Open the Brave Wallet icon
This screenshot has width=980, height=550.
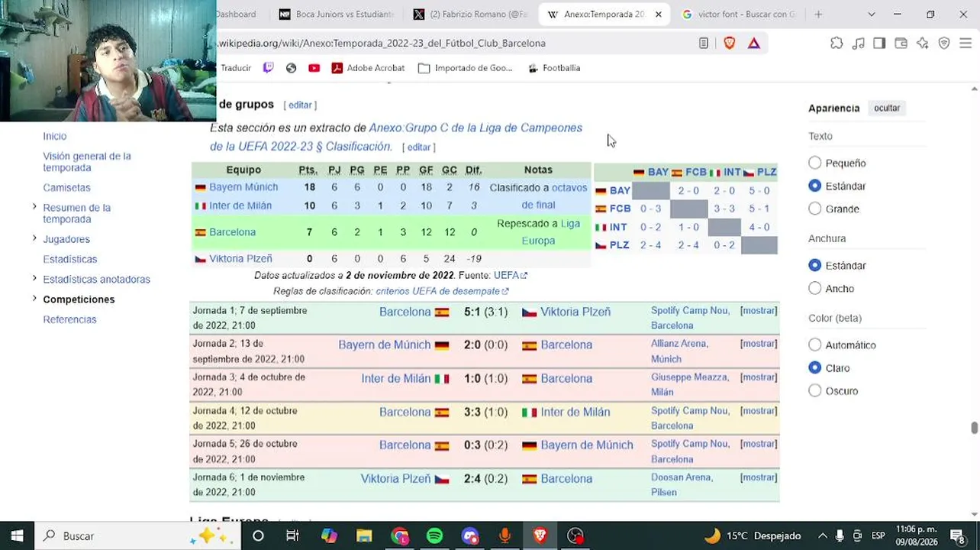click(x=901, y=44)
